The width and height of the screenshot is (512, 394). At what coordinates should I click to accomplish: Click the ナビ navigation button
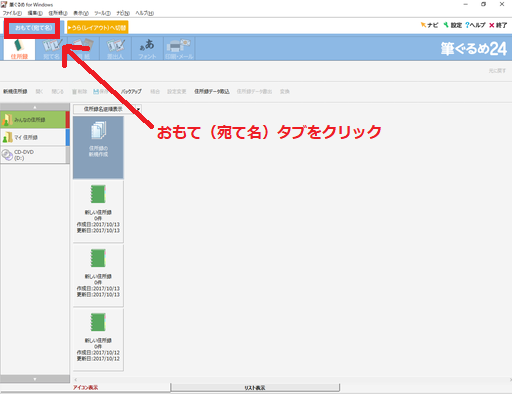point(429,25)
